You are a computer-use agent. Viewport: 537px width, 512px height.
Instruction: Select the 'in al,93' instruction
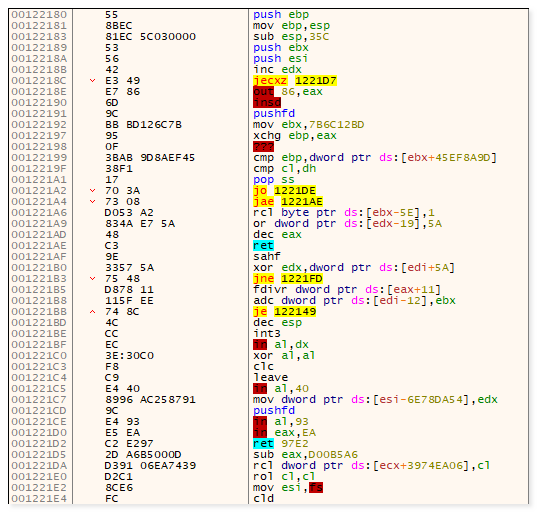point(281,422)
